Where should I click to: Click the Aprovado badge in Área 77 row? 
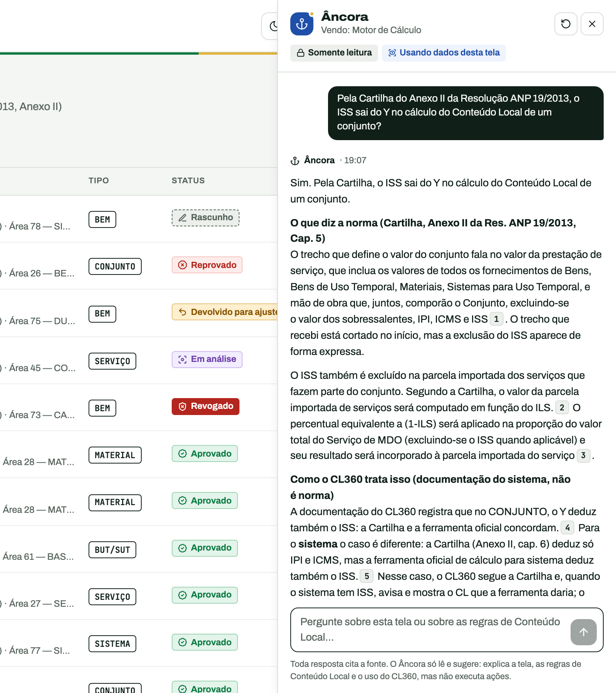pos(204,642)
